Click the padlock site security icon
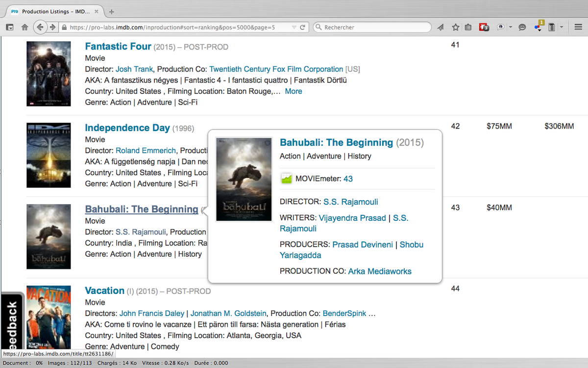 64,27
